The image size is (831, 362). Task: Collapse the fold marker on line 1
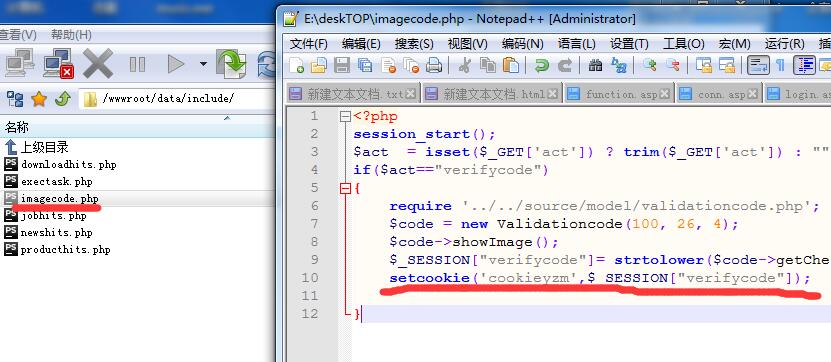pos(346,116)
